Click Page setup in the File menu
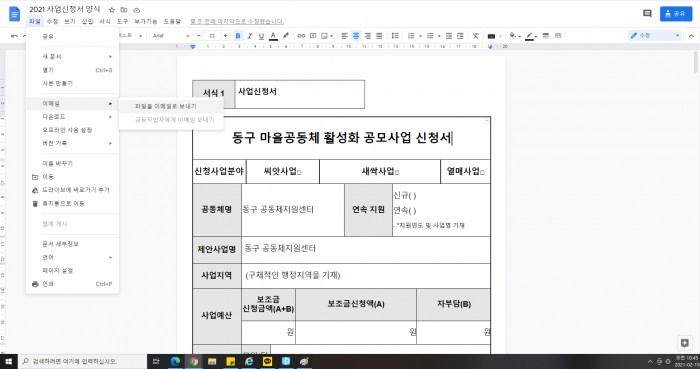700x369 pixels. coord(72,271)
